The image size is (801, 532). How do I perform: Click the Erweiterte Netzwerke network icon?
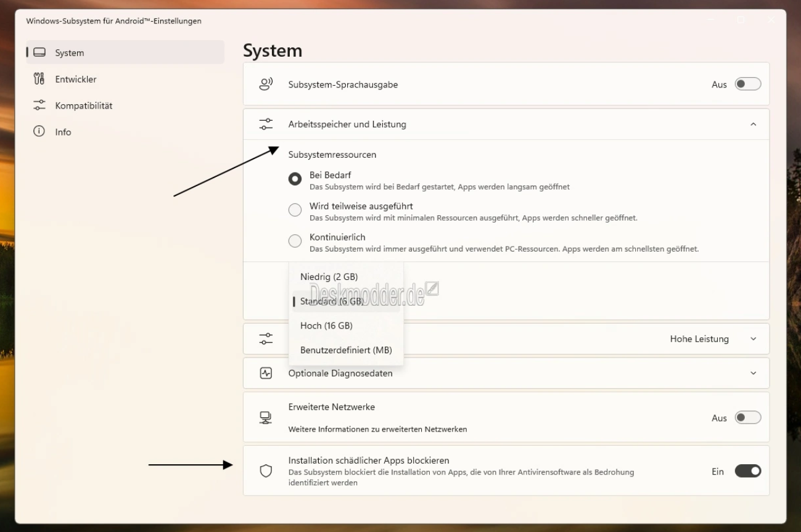point(266,418)
